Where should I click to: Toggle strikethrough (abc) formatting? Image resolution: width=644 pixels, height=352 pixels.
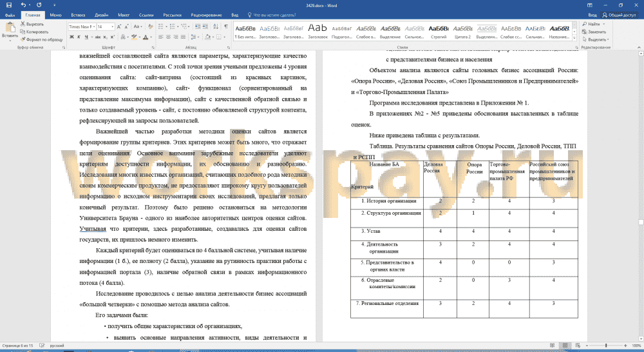[98, 37]
